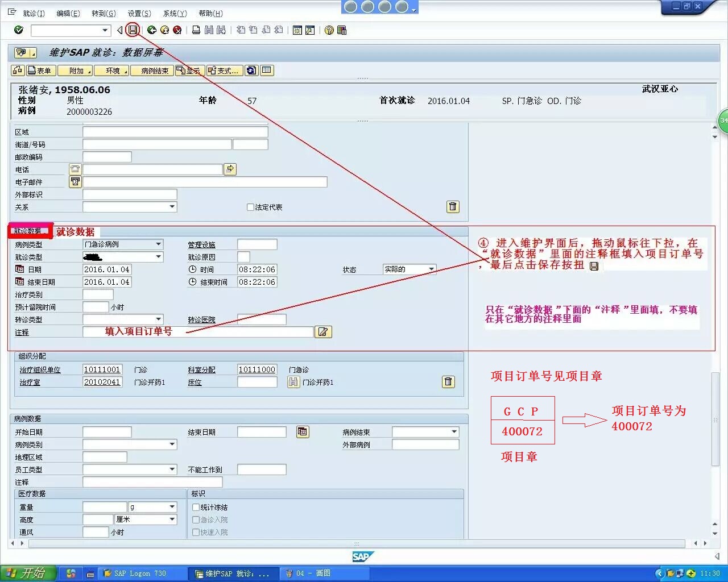Image resolution: width=728 pixels, height=582 pixels.
Task: Open the 病例类型 dropdown
Action: point(158,244)
